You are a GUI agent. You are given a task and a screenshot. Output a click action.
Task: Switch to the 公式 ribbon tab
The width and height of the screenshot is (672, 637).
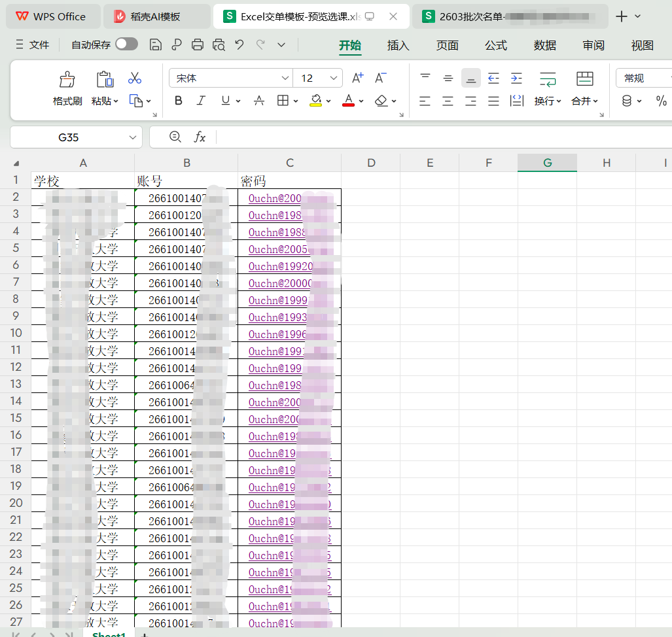coord(496,45)
